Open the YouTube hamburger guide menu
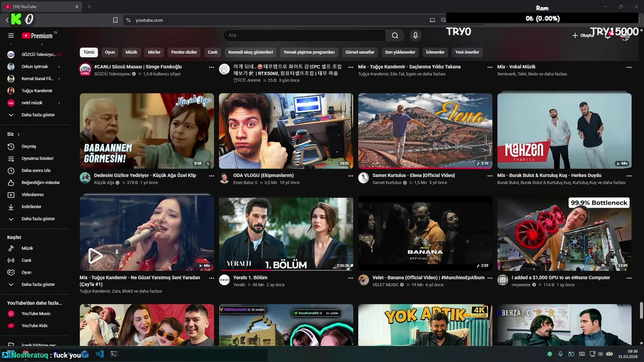This screenshot has width=644, height=362. 11,36
